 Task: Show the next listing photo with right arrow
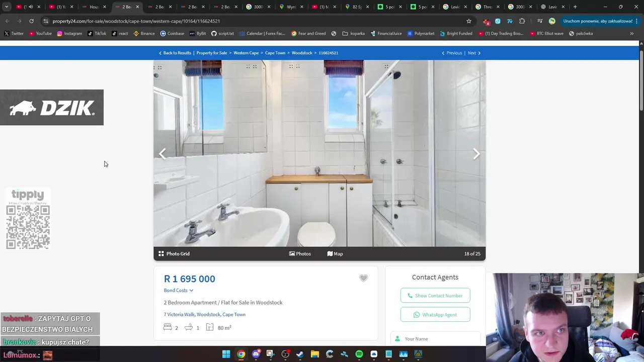point(476,154)
